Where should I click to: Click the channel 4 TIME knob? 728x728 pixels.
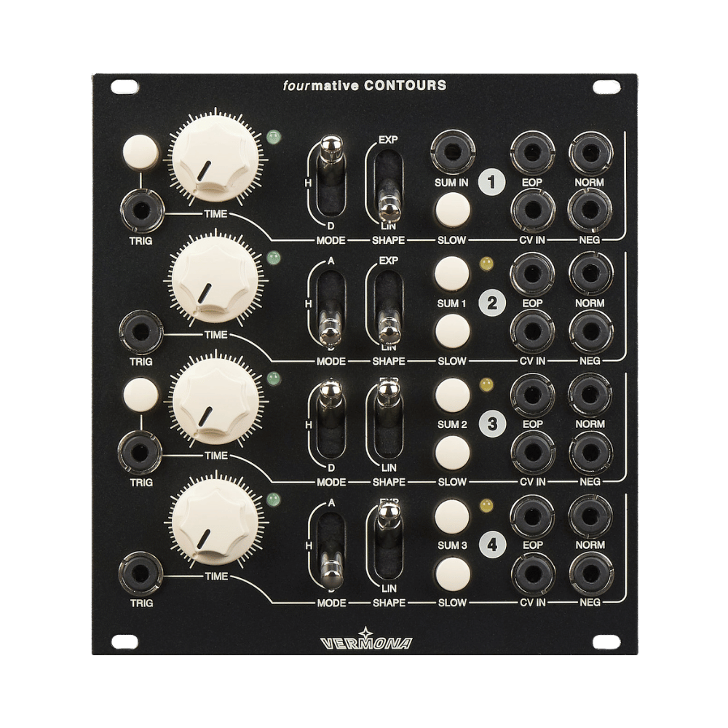tap(215, 522)
